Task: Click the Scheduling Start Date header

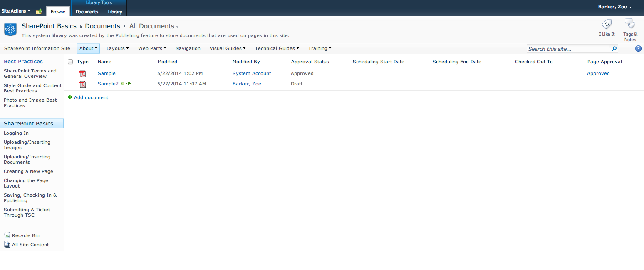Action: pyautogui.click(x=379, y=62)
